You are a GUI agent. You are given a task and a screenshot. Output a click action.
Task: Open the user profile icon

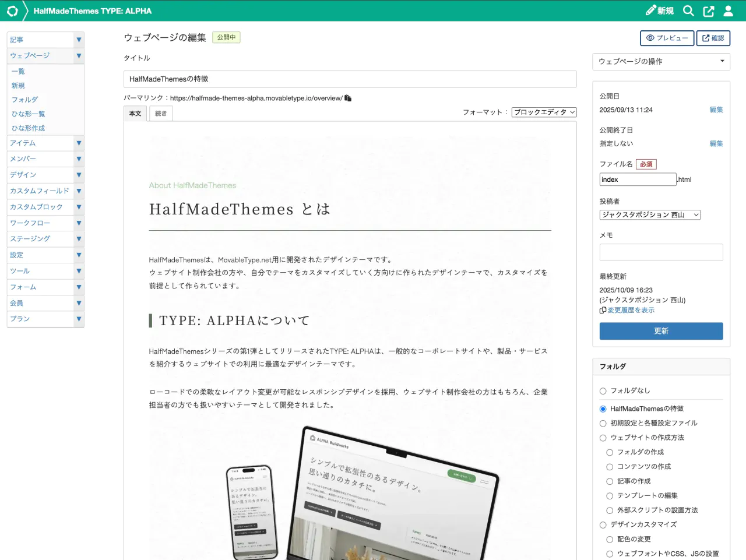click(x=729, y=10)
